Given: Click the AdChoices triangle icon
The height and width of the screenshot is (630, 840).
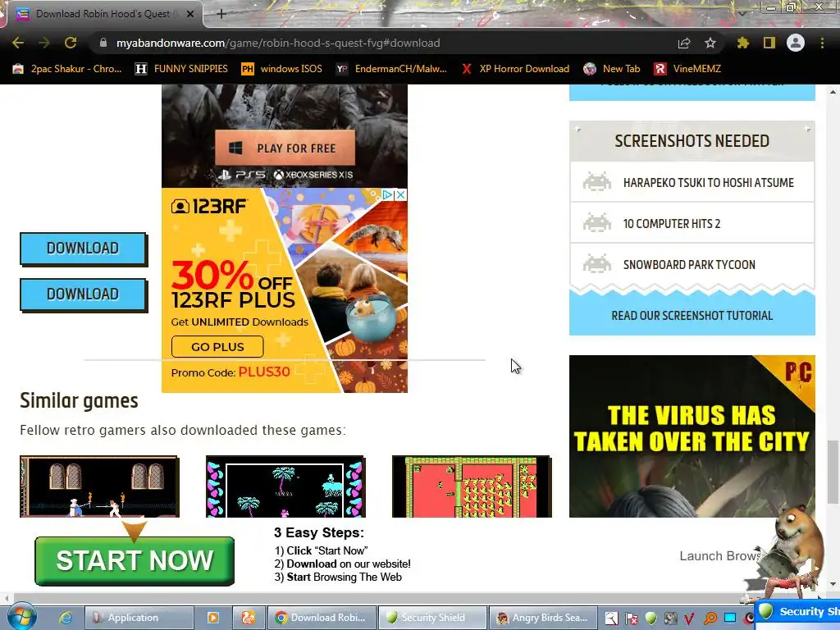Looking at the screenshot, I should point(387,195).
